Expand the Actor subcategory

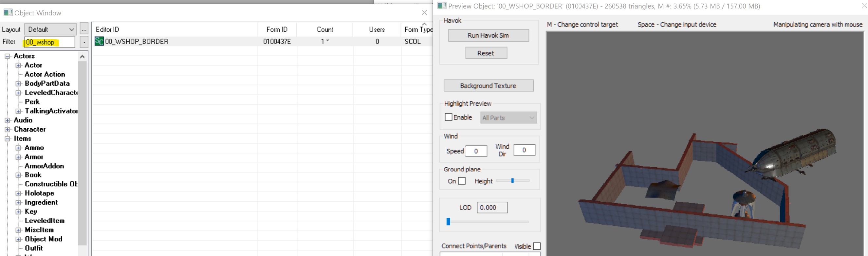coord(18,65)
